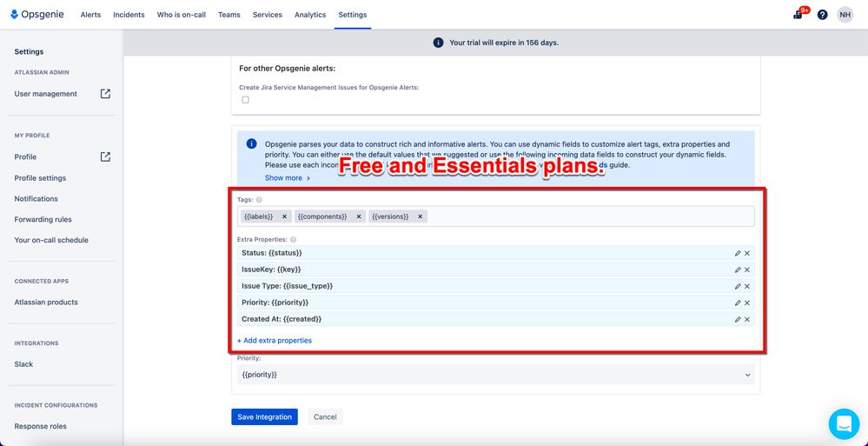Open the NH user avatar menu
868x446 pixels.
(845, 15)
